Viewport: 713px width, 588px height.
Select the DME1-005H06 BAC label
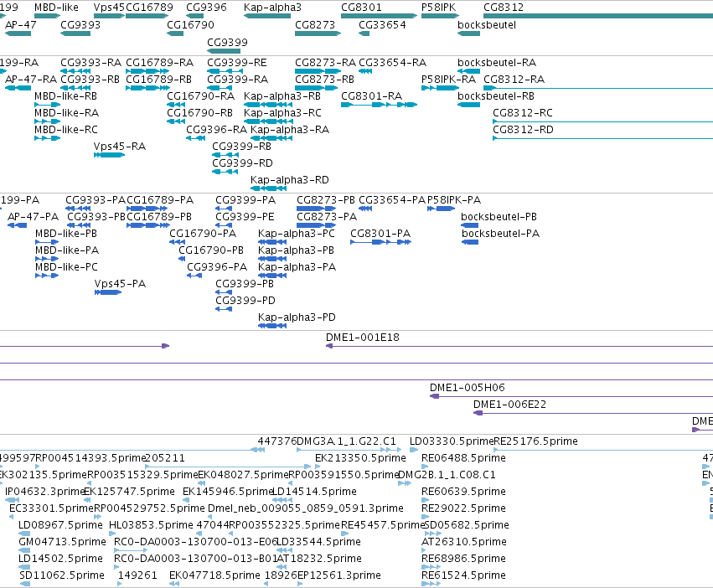tap(468, 388)
